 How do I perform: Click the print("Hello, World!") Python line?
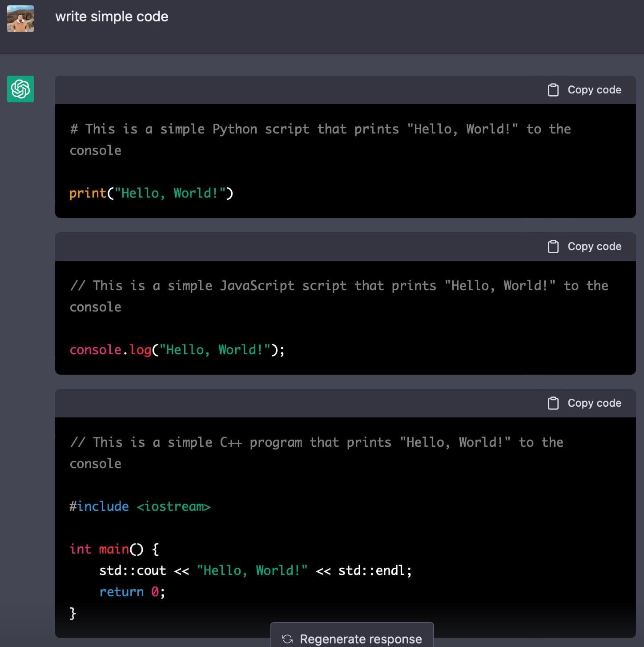point(151,193)
